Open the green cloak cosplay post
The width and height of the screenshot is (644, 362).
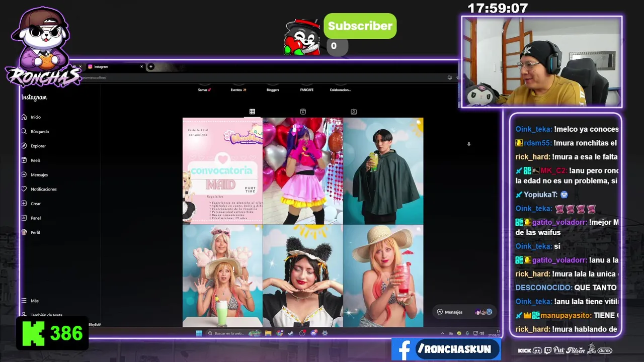(383, 171)
